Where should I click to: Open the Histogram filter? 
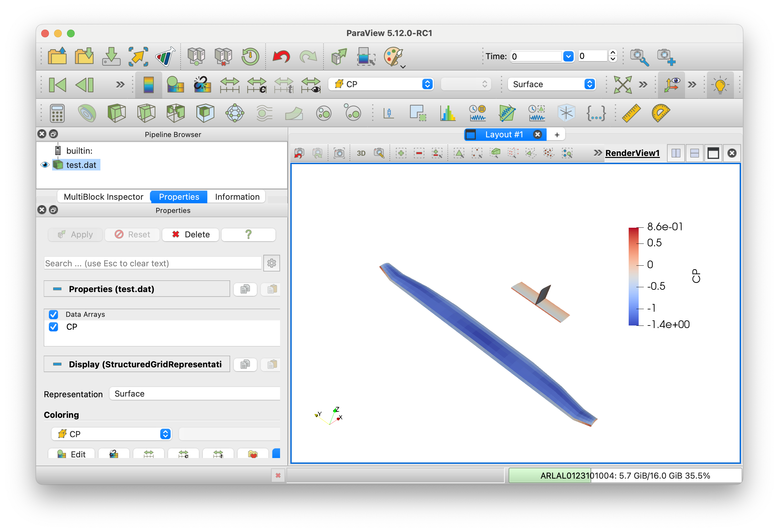[x=448, y=113]
